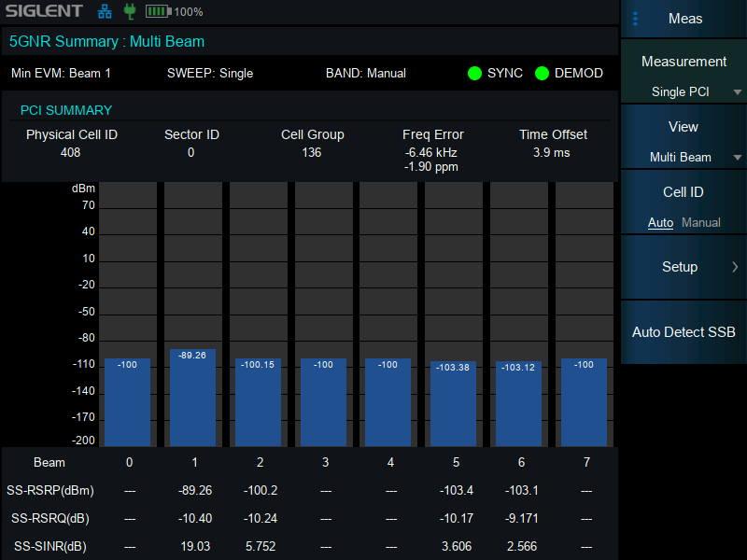Open the Measurement Single PCI dropdown
This screenshot has height=560, width=747.
684,75
